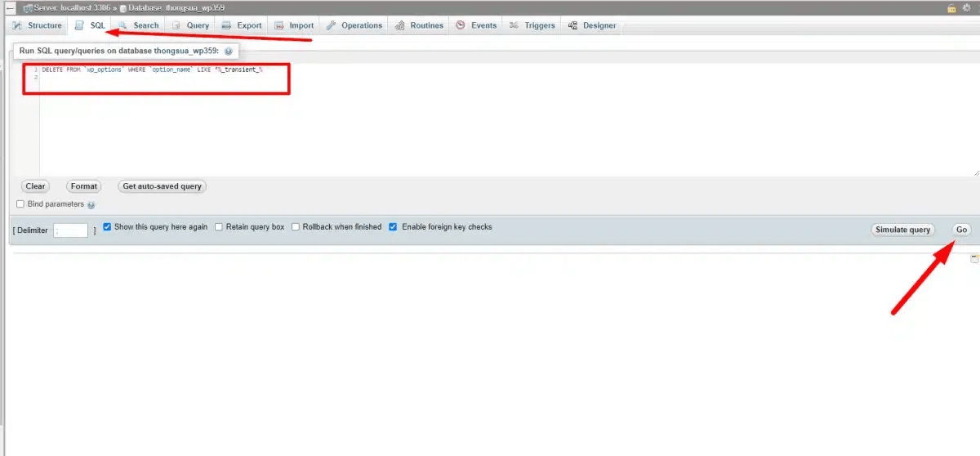This screenshot has width=980, height=456.
Task: Enable Rollback when finished checkbox
Action: [x=296, y=227]
